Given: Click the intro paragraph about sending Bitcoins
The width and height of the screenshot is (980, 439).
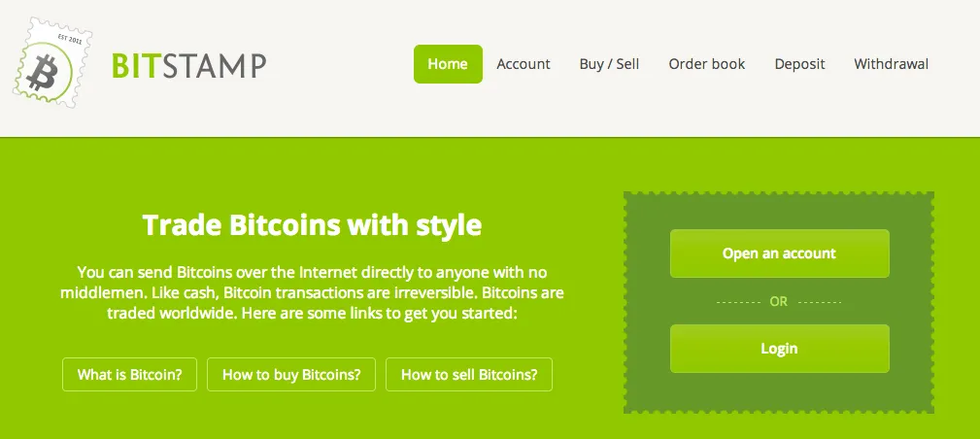Looking at the screenshot, I should (312, 292).
